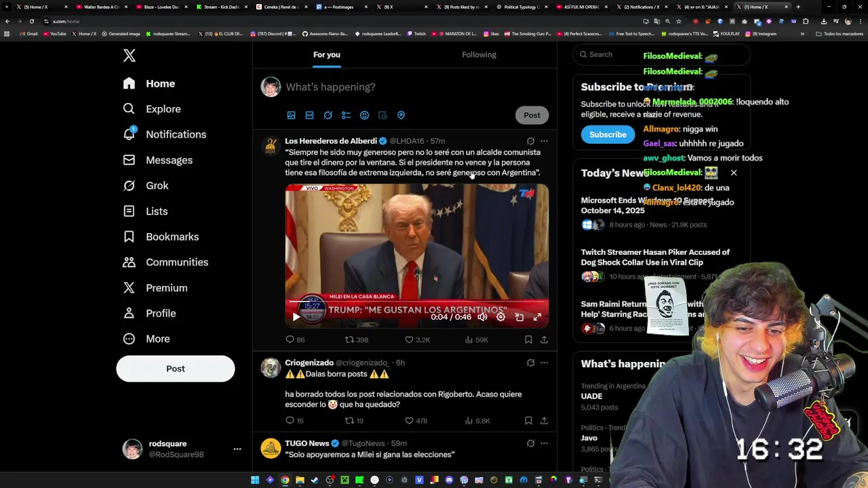This screenshot has width=868, height=488.
Task: Share the Criogenizado post
Action: click(544, 421)
